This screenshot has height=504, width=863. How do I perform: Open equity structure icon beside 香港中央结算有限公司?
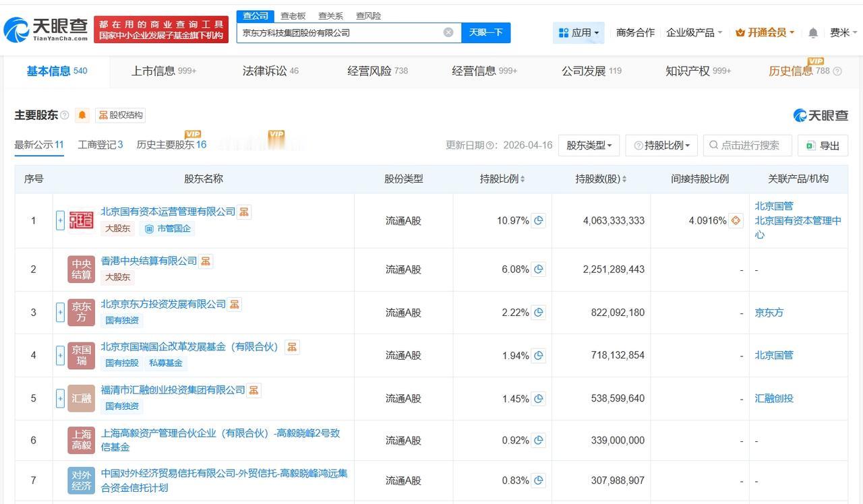206,261
